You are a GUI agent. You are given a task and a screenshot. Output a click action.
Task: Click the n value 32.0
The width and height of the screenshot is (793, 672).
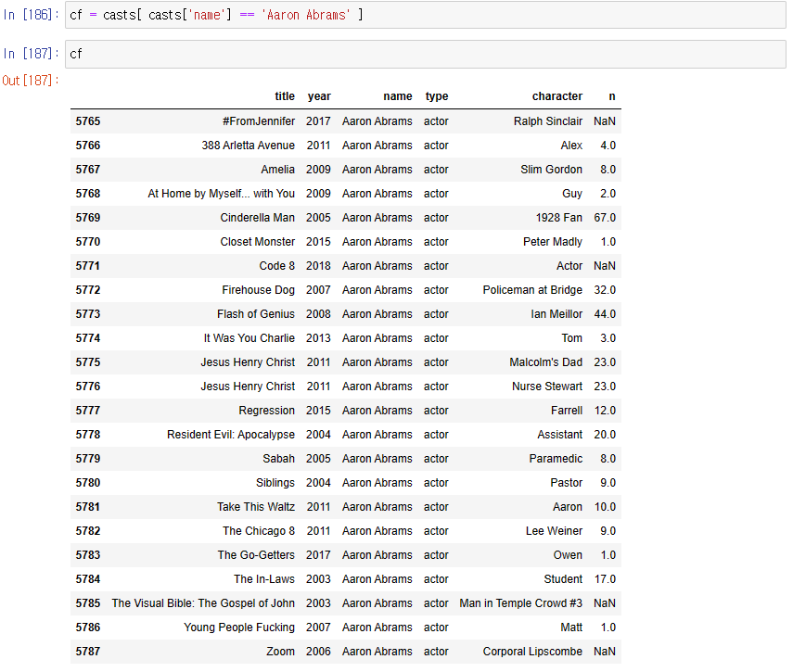(x=605, y=290)
